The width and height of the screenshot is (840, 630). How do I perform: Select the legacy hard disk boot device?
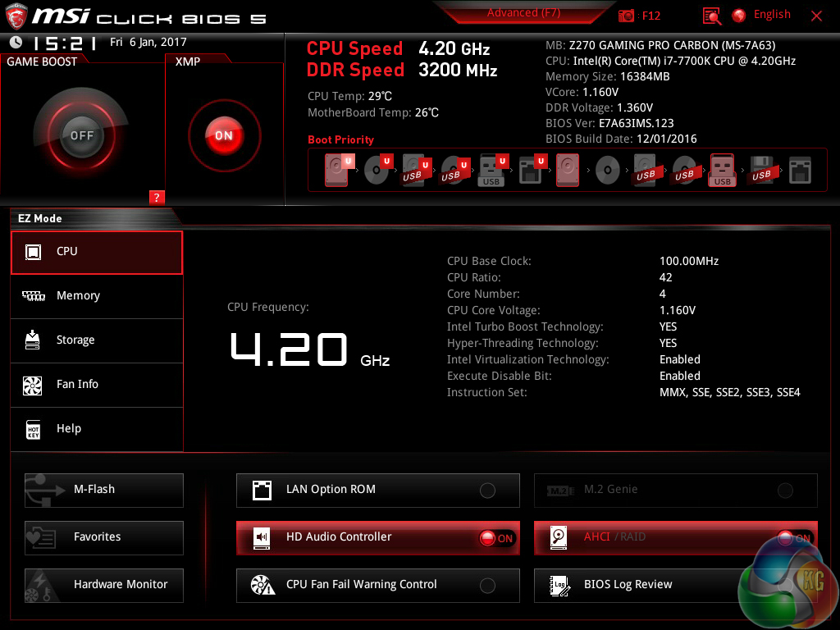(x=568, y=170)
